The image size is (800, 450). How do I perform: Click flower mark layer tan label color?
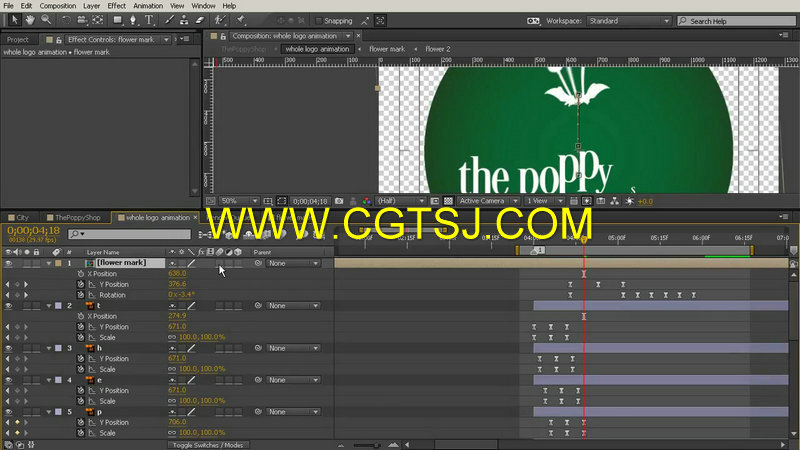pos(58,263)
